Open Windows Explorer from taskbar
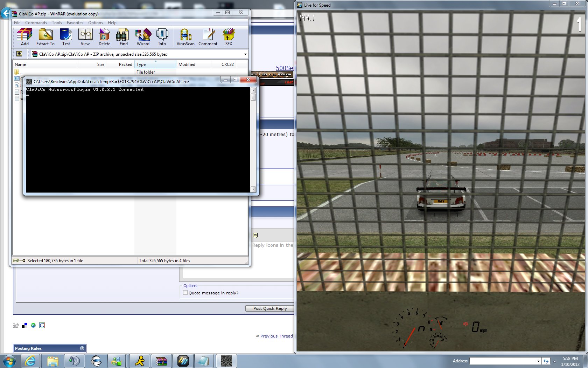 pos(52,361)
